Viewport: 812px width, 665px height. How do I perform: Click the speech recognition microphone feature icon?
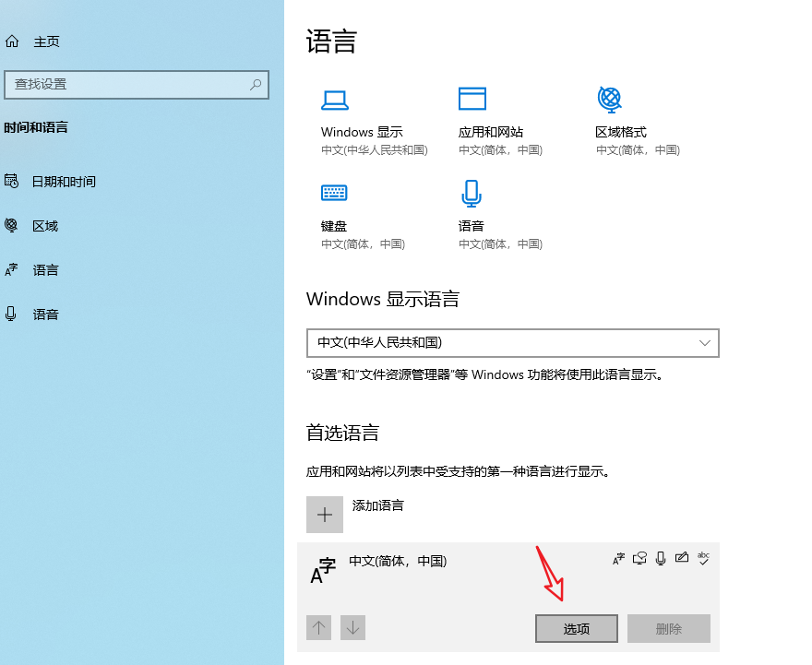coord(661,558)
